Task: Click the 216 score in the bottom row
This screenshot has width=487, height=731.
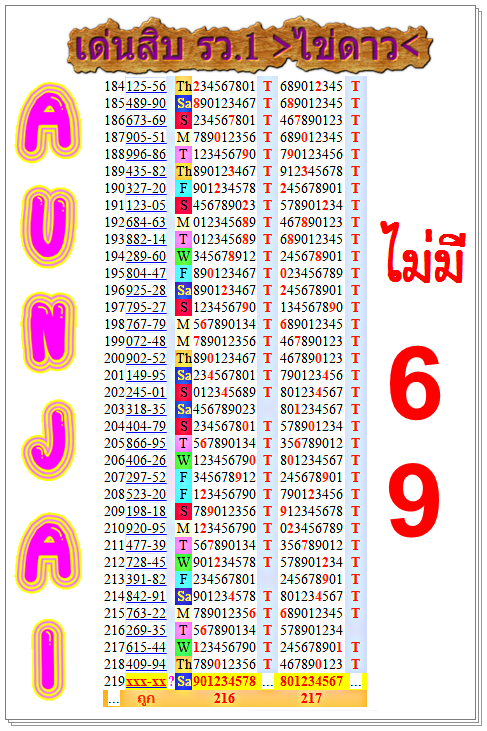Action: [224, 698]
